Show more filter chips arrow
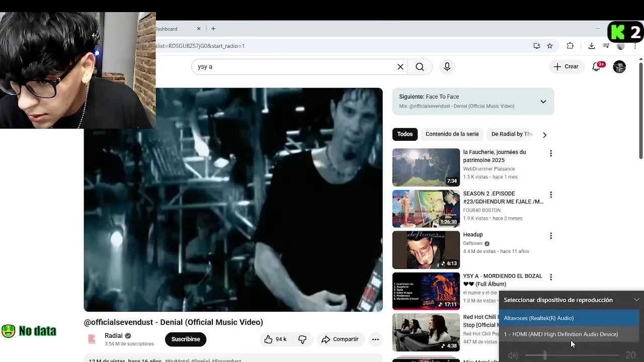 coord(544,135)
